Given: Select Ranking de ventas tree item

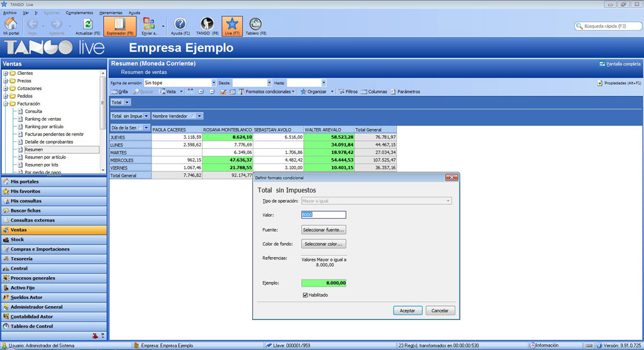Looking at the screenshot, I should 43,119.
